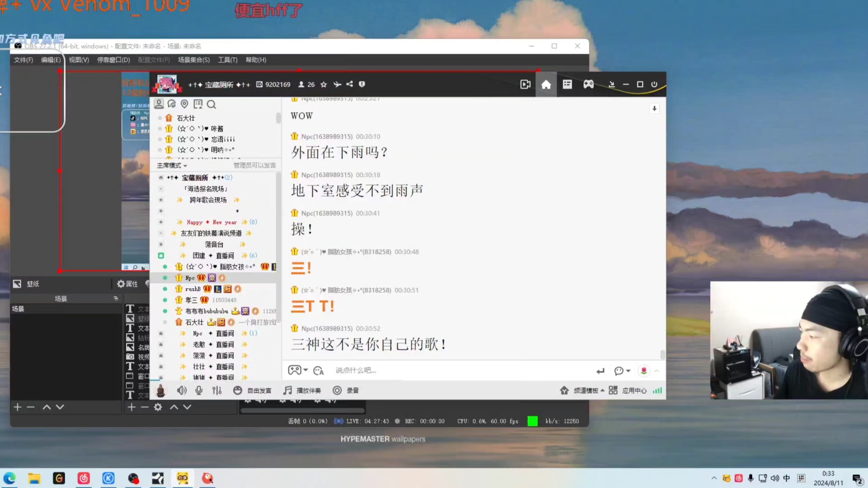The height and width of the screenshot is (488, 868).
Task: Select the 播放伴奏 playback icon
Action: 288,390
